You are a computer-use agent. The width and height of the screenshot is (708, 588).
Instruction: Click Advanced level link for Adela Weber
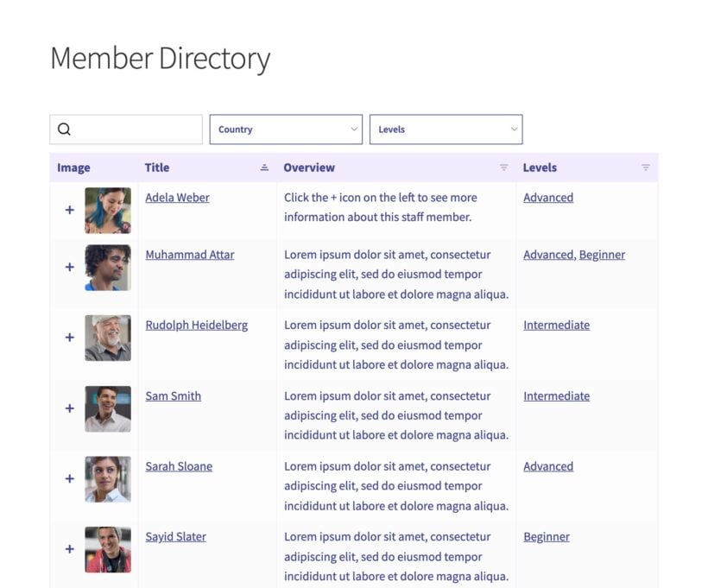(x=548, y=198)
